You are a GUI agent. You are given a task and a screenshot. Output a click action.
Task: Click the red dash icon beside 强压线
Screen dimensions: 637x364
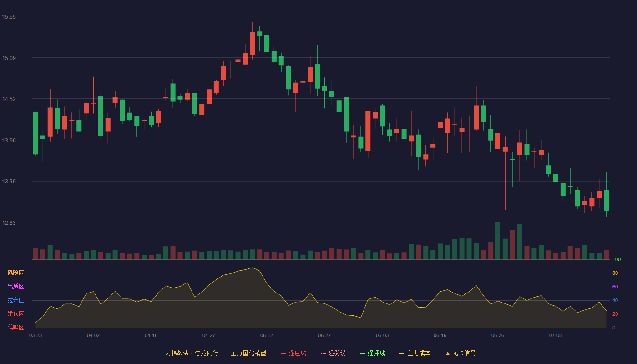point(283,353)
